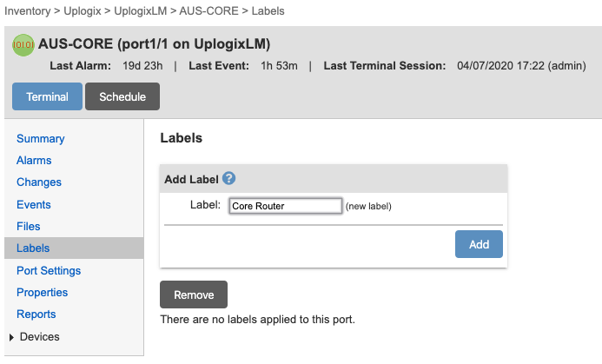The width and height of the screenshot is (602, 364).
Task: Open Files sidebar entry
Action: coord(29,227)
